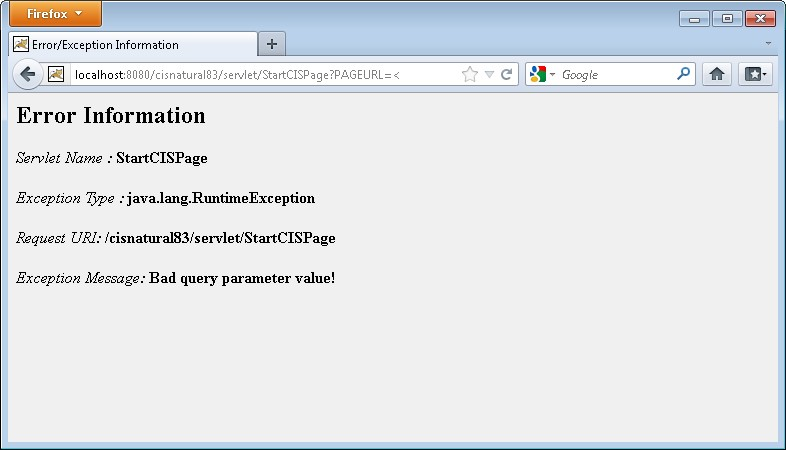Click the StartCISPage servlet name text
The height and width of the screenshot is (450, 786).
(x=162, y=158)
